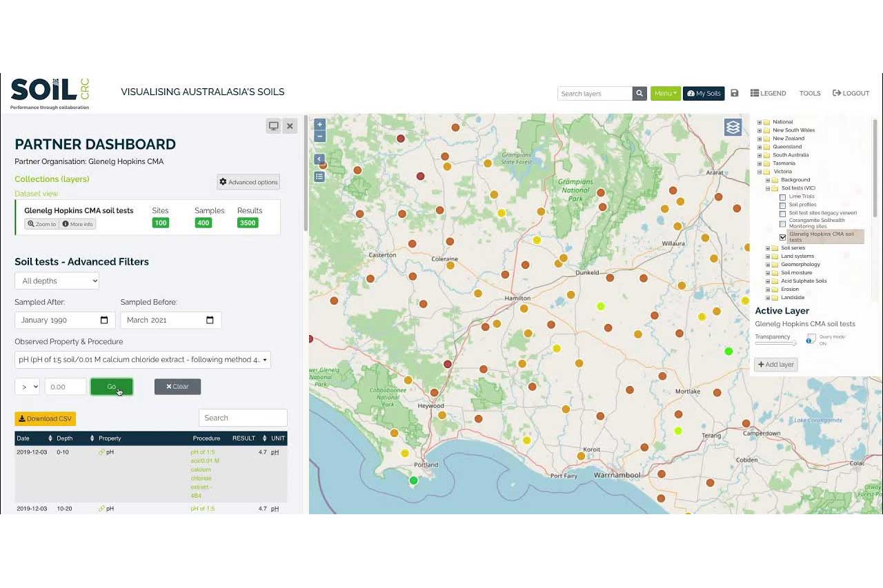Open the green Menu dropdown

(665, 93)
